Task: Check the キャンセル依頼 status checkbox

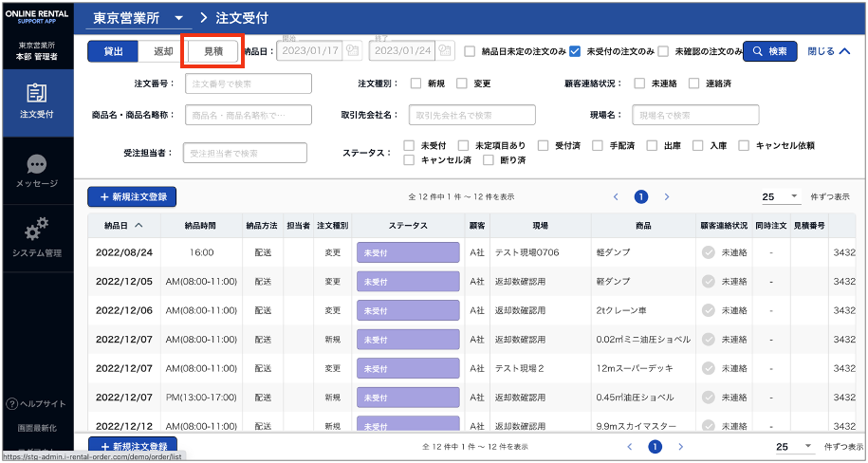Action: coord(744,146)
